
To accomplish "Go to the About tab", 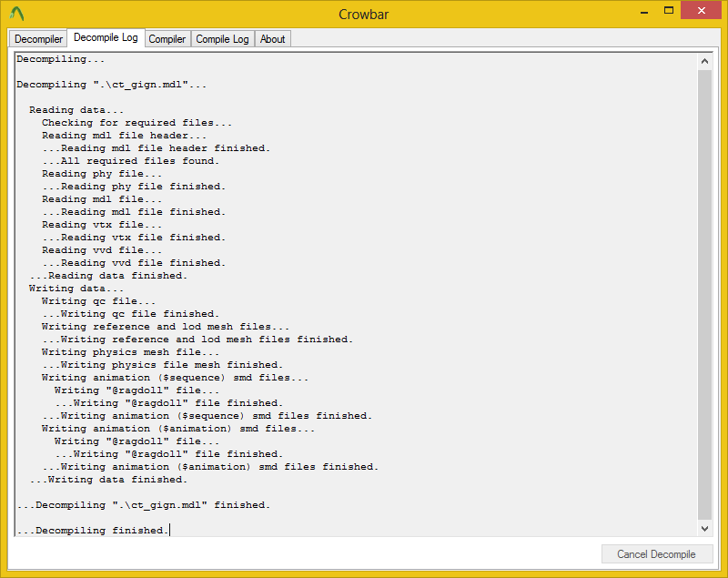I will 272,39.
